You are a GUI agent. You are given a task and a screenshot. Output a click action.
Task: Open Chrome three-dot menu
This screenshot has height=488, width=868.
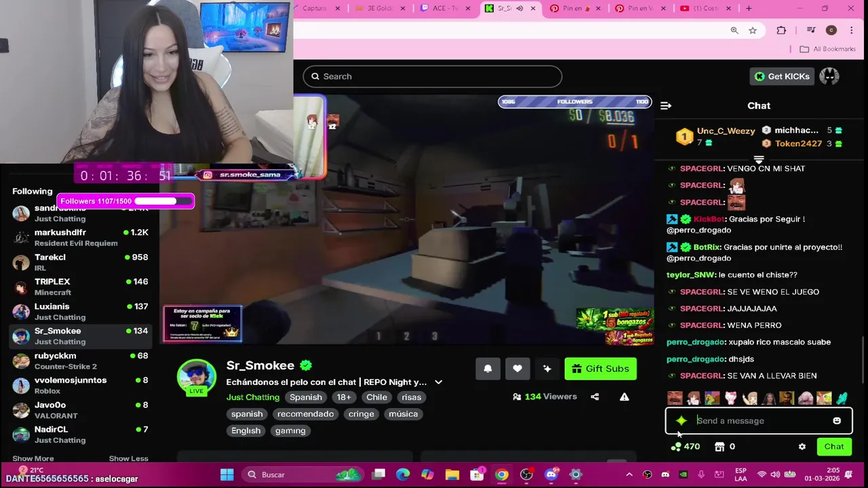(852, 30)
